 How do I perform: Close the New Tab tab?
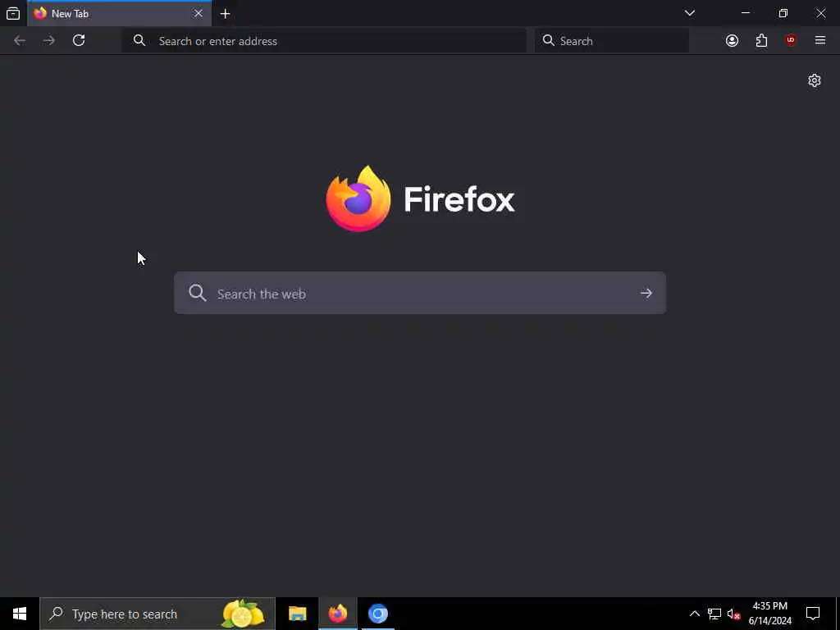(x=199, y=13)
